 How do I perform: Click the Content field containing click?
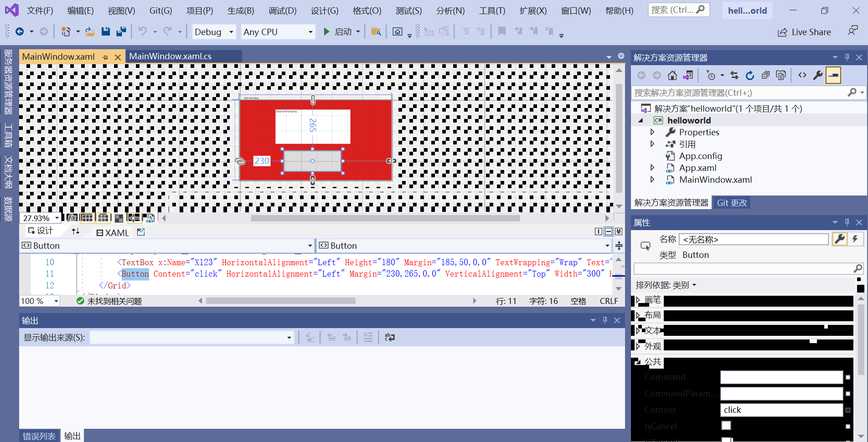point(781,410)
